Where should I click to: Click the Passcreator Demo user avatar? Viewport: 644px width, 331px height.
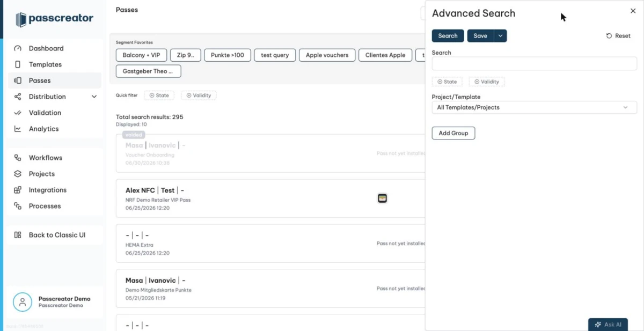click(x=23, y=302)
